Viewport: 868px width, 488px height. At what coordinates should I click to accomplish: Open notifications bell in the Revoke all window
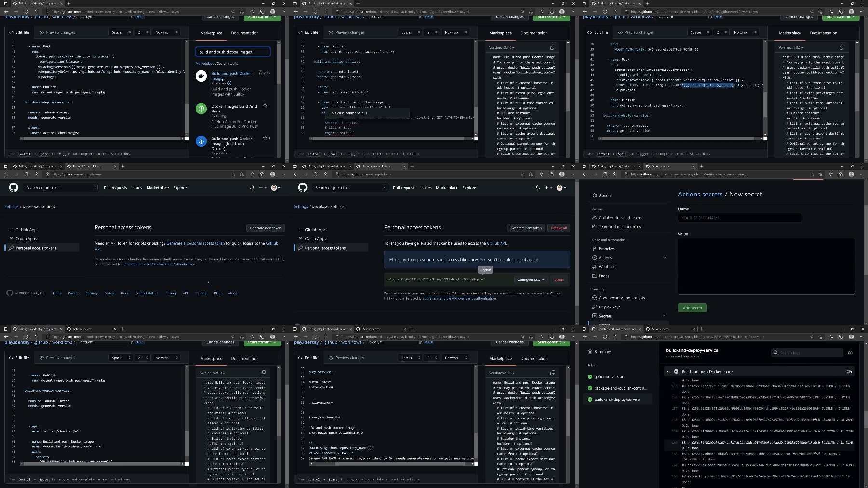click(x=537, y=188)
